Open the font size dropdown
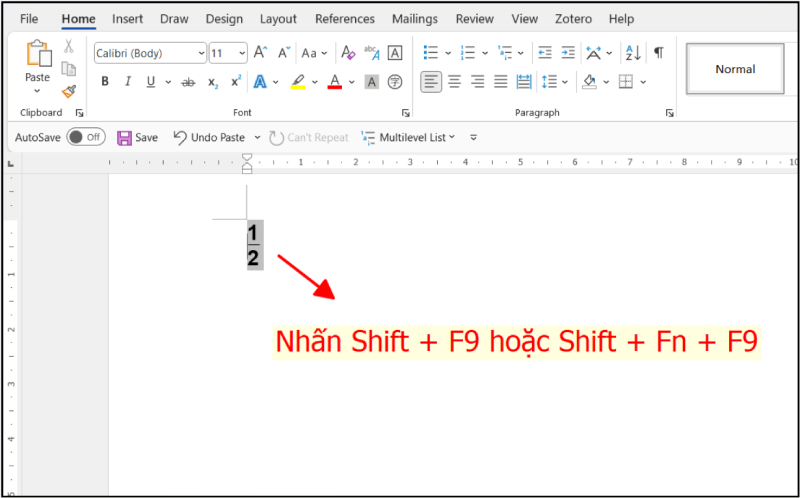This screenshot has width=800, height=498. 242,53
